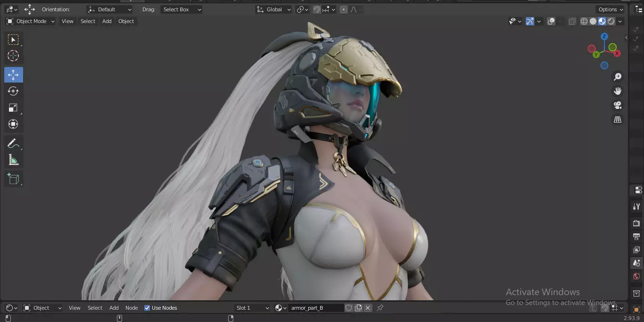
Task: Switch to material preview shading
Action: point(602,21)
